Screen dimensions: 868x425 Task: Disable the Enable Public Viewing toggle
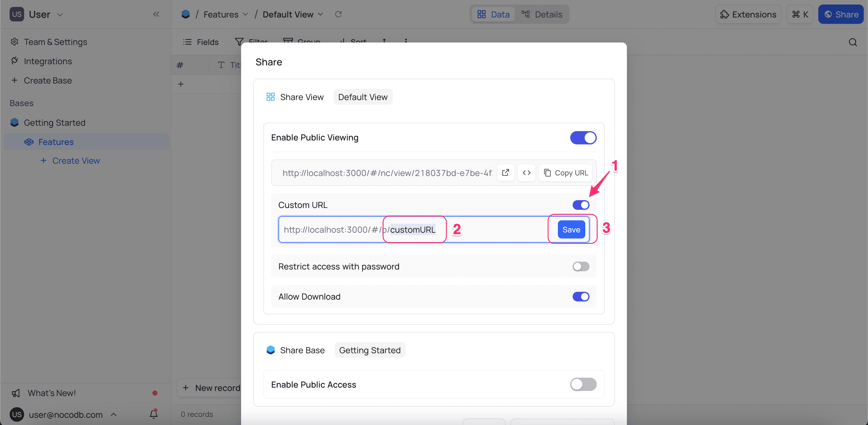[583, 137]
